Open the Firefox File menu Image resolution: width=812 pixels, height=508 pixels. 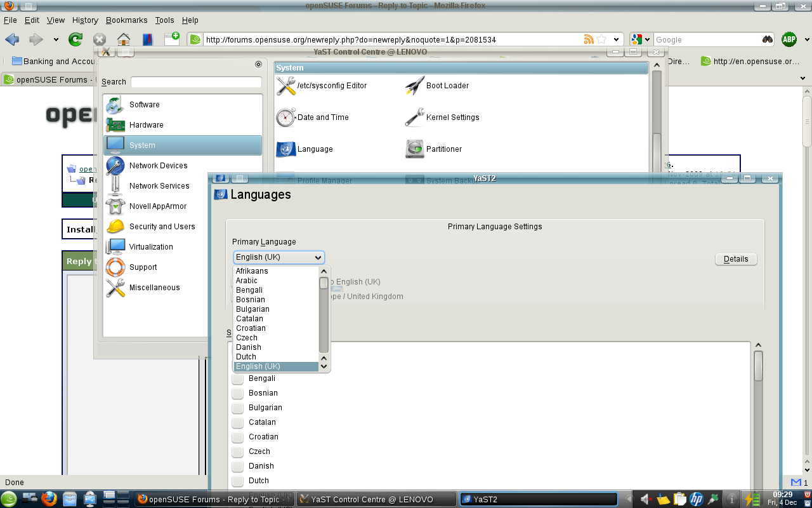[x=10, y=20]
